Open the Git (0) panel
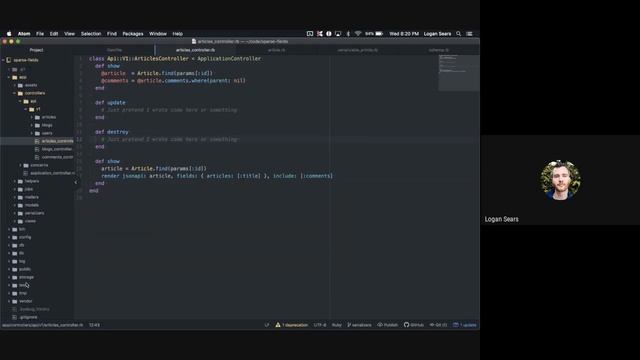 click(438, 325)
